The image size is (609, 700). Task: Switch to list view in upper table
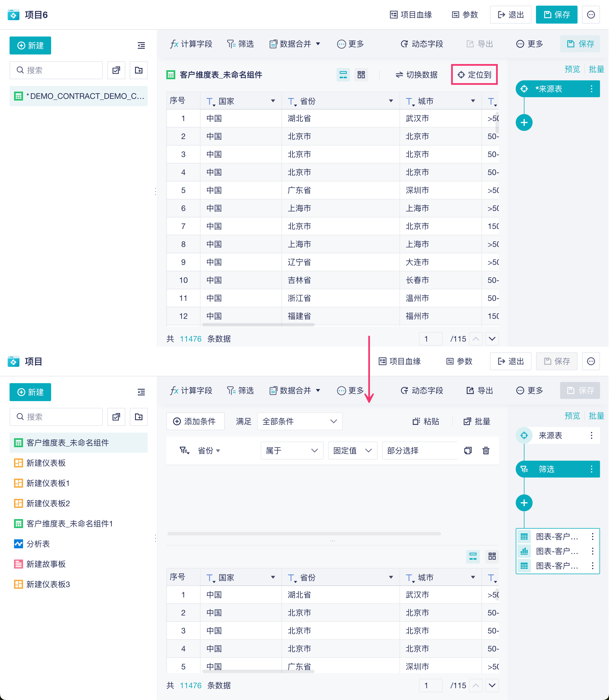click(x=343, y=75)
